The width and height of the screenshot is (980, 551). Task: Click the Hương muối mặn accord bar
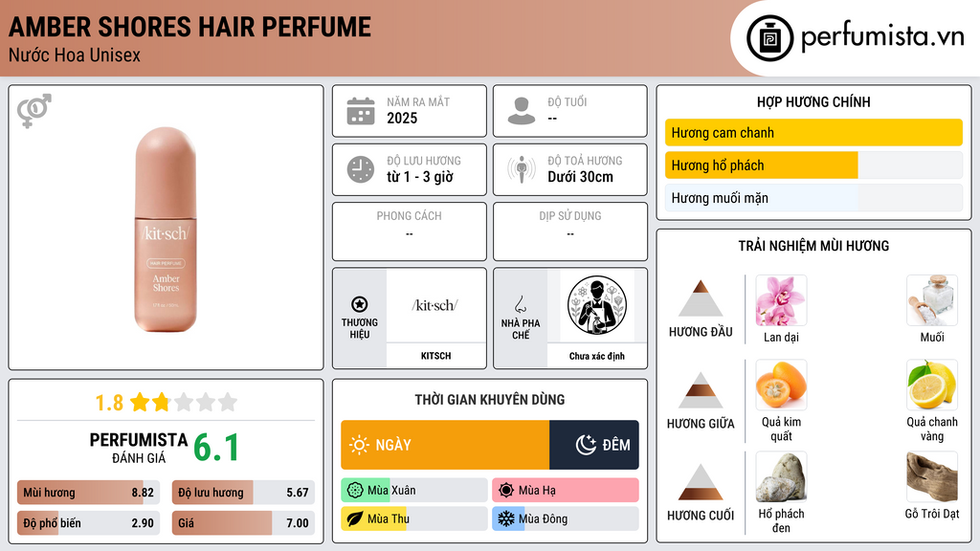click(x=813, y=198)
